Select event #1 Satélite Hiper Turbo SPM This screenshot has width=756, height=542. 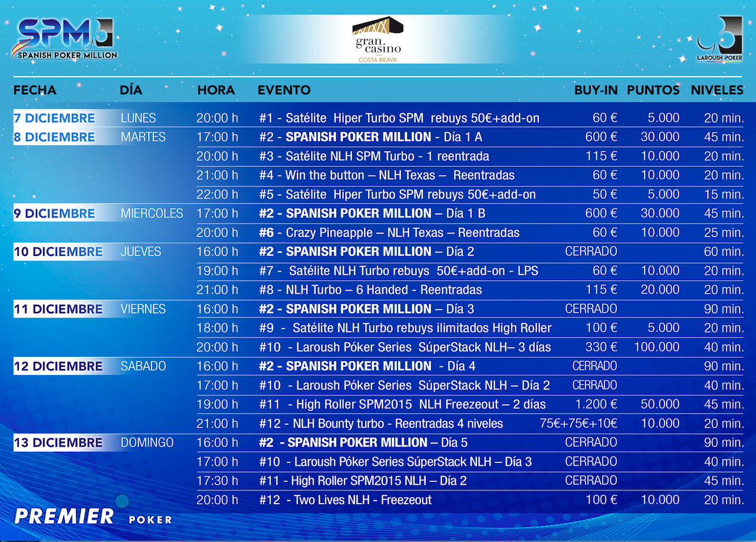tap(399, 118)
